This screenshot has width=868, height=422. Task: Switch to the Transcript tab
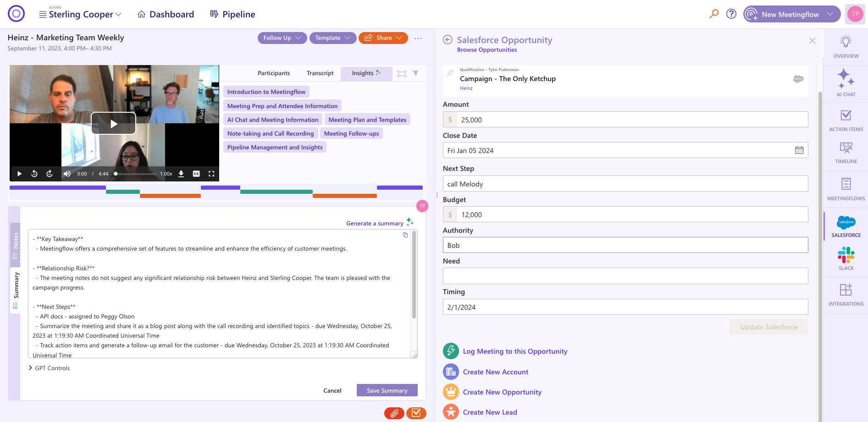pyautogui.click(x=320, y=73)
